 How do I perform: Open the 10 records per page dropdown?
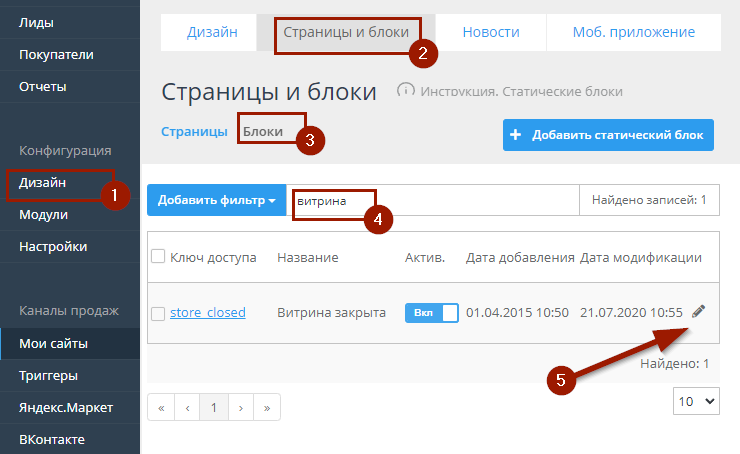tap(696, 401)
